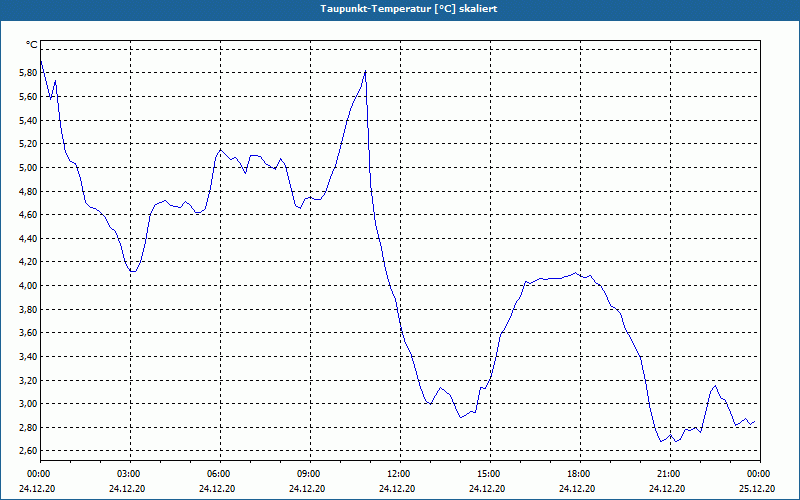Select the '12:00' x-axis time
The image size is (800, 500).
(400, 474)
